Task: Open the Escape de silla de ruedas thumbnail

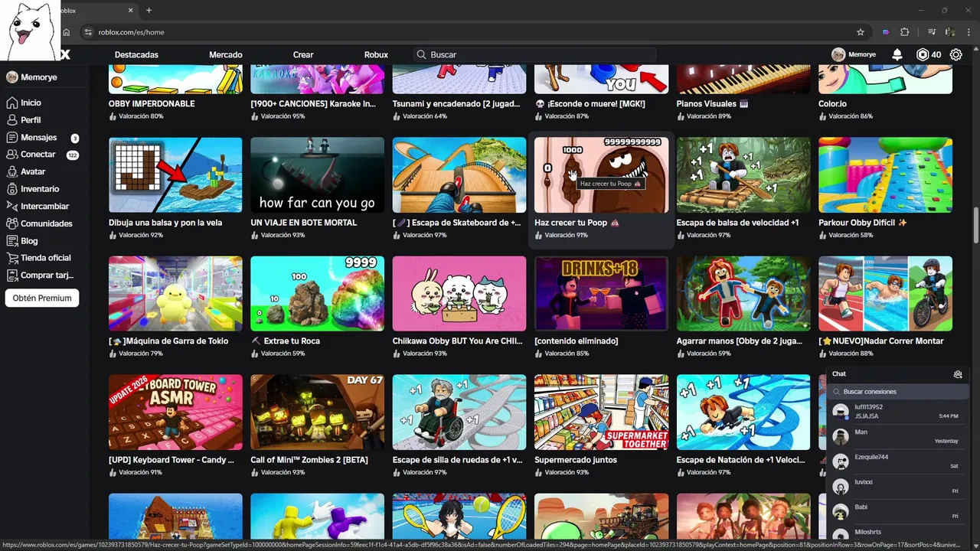Action: coord(459,412)
